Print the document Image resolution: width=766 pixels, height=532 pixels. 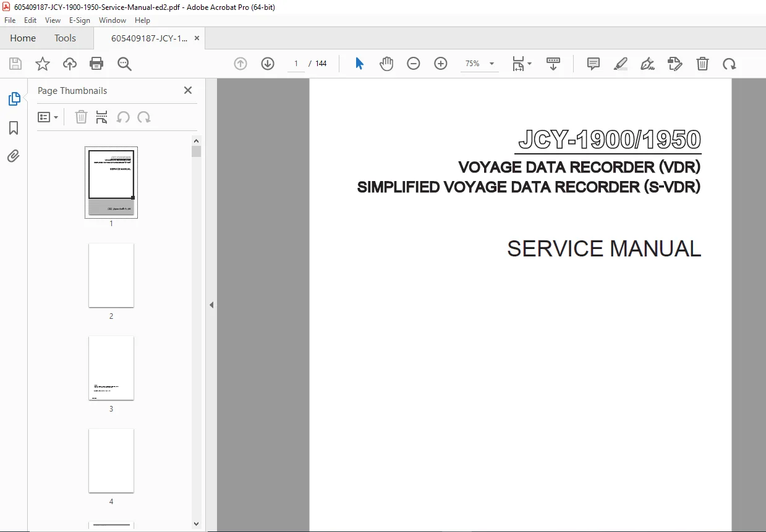pos(96,64)
